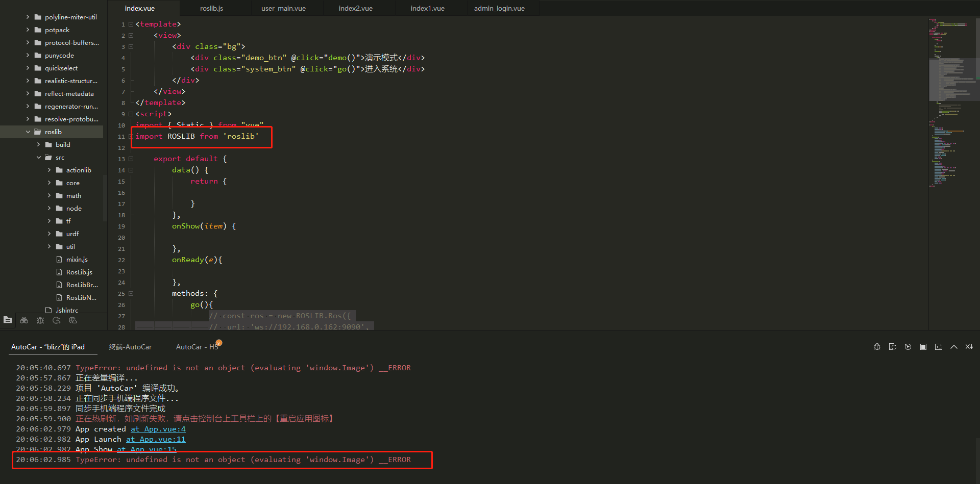Select the quickselect folder row

tap(52, 68)
